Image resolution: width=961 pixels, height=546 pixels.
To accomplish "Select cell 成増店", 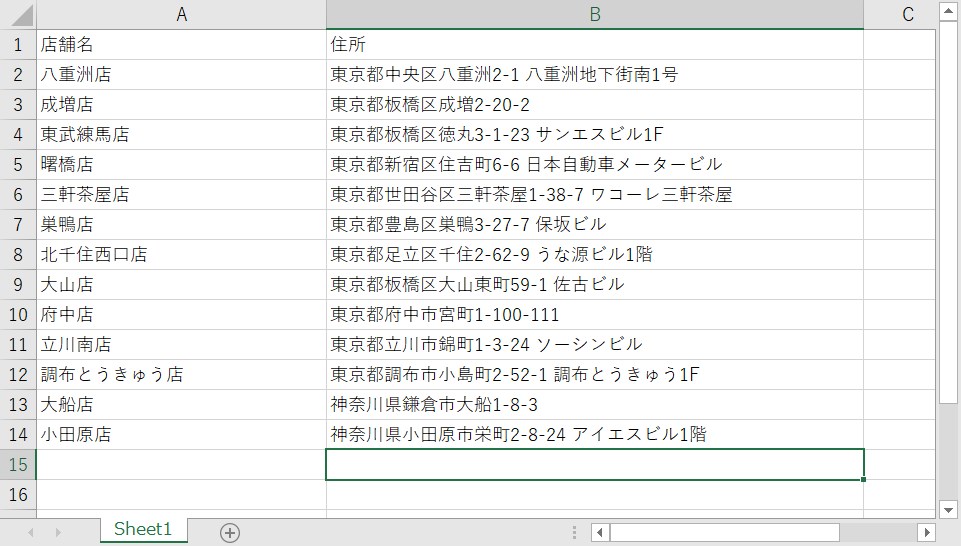I will (x=181, y=105).
